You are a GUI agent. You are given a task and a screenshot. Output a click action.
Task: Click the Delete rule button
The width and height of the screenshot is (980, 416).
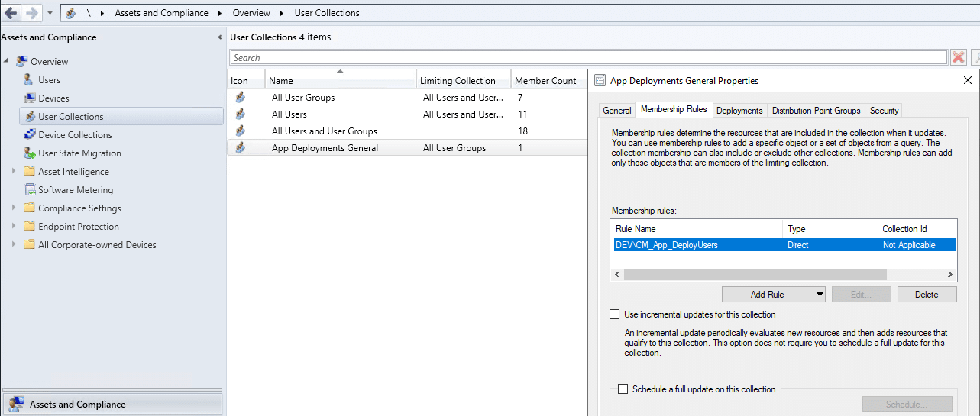(927, 295)
